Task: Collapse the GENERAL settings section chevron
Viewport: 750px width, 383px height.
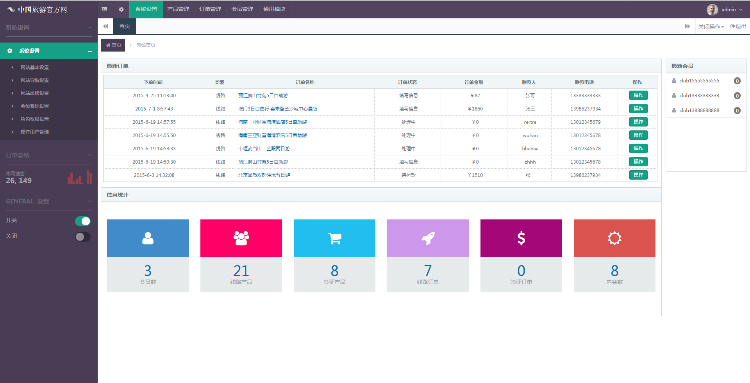Action: [x=89, y=201]
